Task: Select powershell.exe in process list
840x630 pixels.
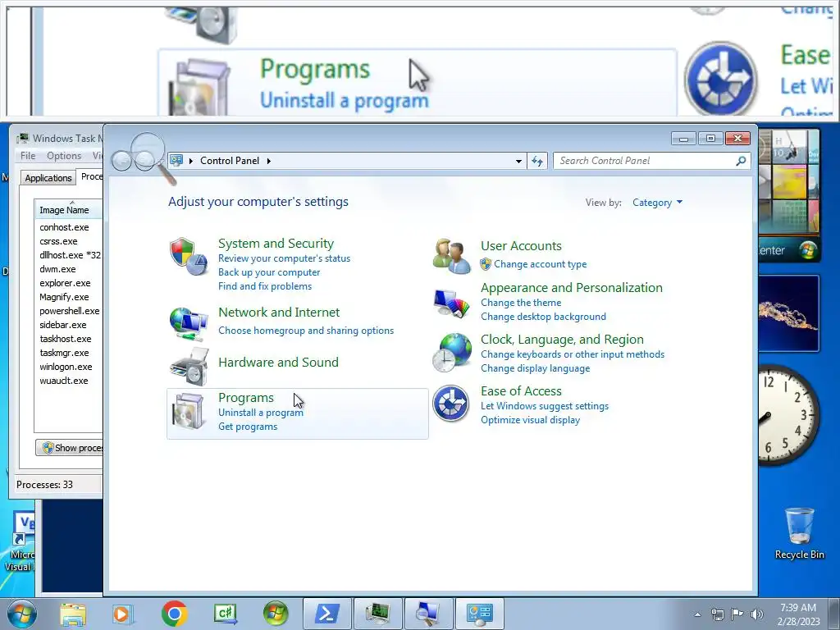Action: point(69,311)
